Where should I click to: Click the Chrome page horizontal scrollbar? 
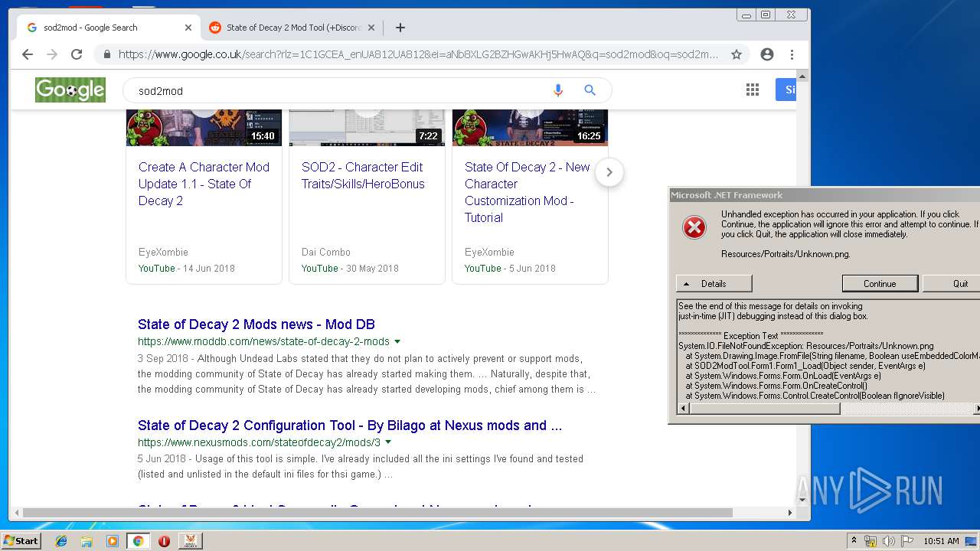point(377,513)
